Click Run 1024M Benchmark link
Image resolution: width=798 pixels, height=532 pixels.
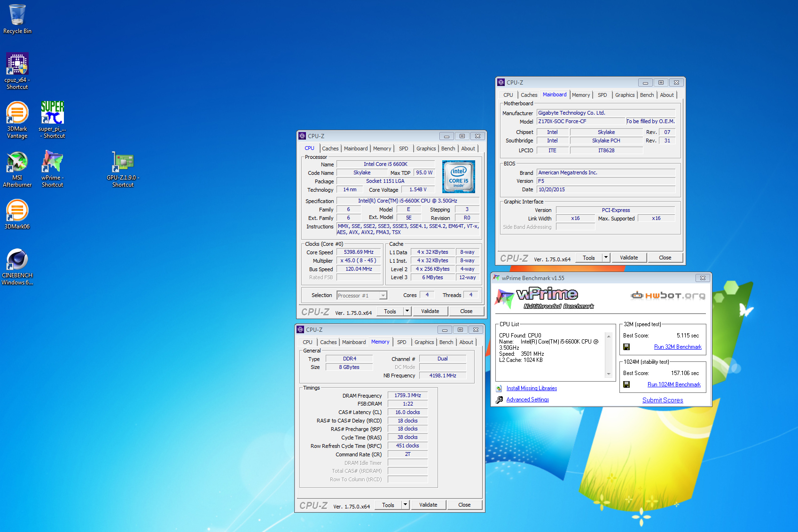pyautogui.click(x=674, y=384)
